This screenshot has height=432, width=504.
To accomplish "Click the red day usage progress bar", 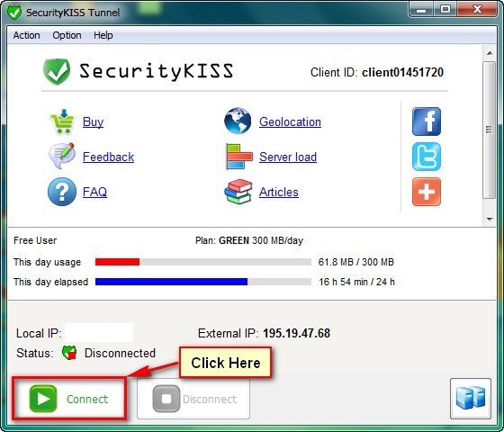I will pos(203,262).
